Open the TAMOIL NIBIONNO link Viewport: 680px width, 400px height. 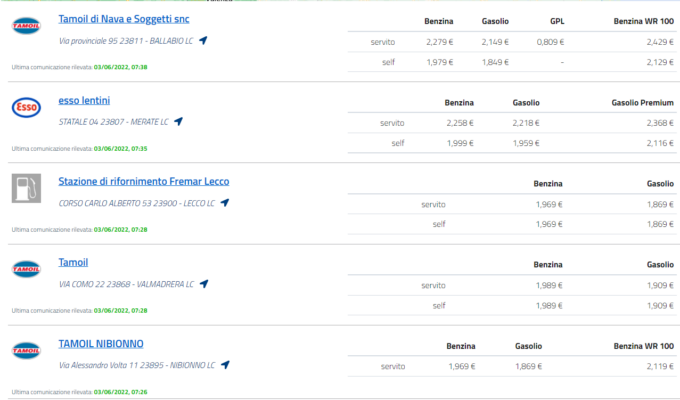99,343
